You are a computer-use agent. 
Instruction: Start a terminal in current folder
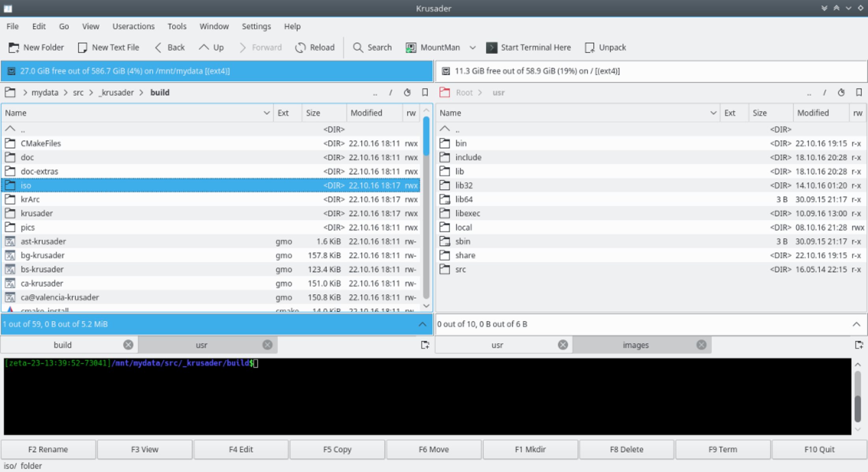click(529, 47)
